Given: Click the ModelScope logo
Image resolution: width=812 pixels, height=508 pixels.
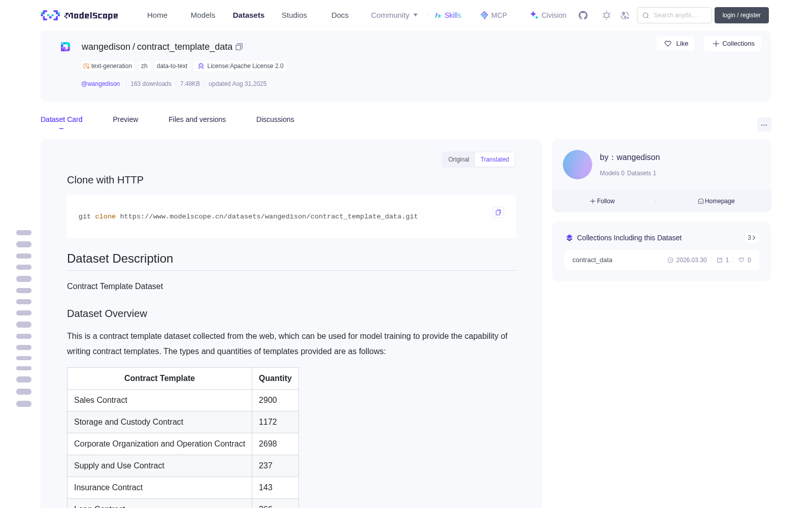Looking at the screenshot, I should point(80,15).
